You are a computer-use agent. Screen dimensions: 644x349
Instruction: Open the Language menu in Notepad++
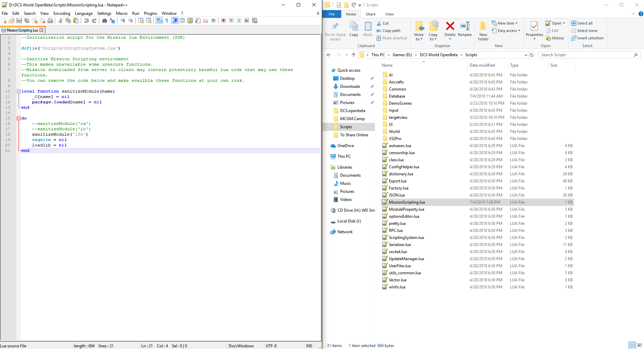tap(84, 13)
